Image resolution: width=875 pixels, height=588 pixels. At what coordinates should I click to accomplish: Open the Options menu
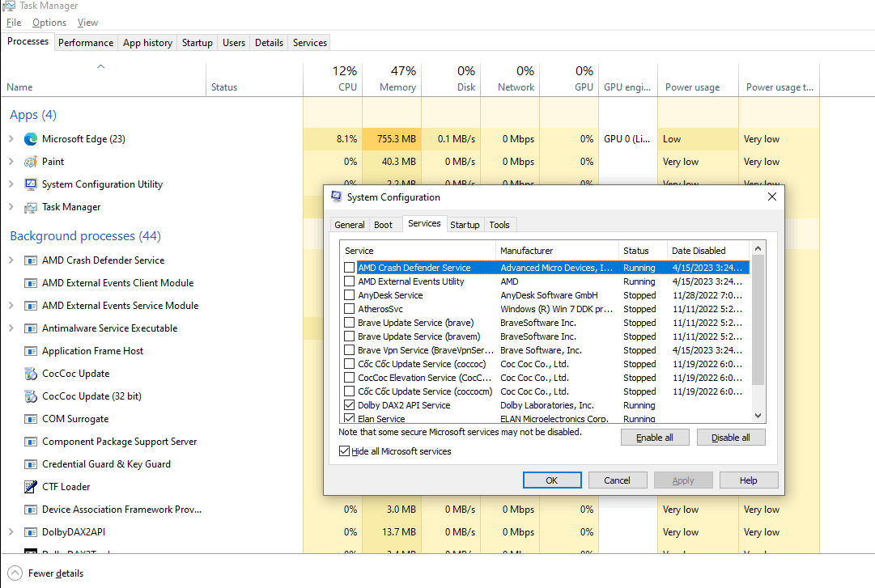pyautogui.click(x=49, y=23)
